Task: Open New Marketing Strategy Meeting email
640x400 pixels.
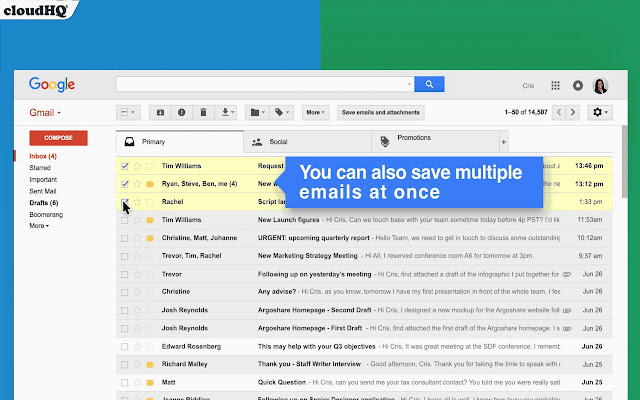Action: point(364,256)
